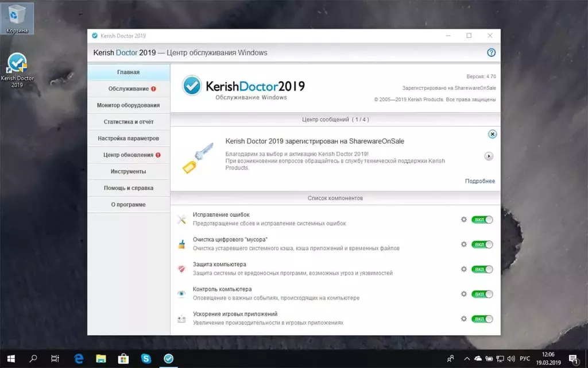Viewport: 588px width, 368px height.
Task: Click the Центр сообщений (1/4) header
Action: (335, 120)
